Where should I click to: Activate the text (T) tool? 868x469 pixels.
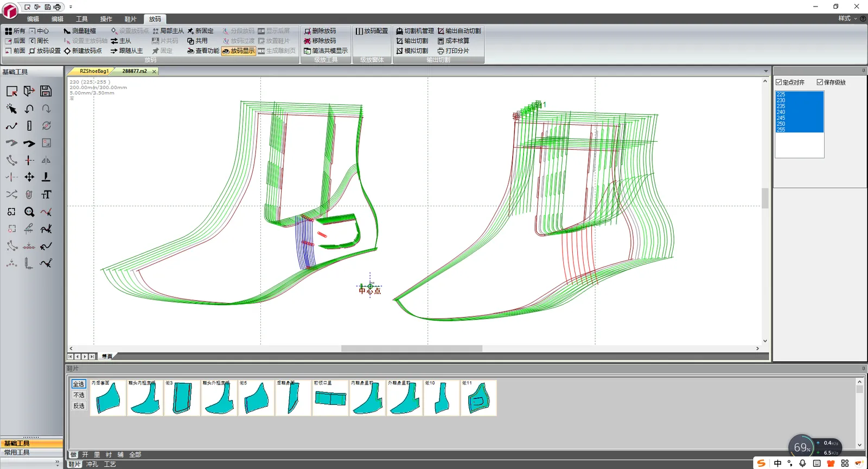[46, 194]
